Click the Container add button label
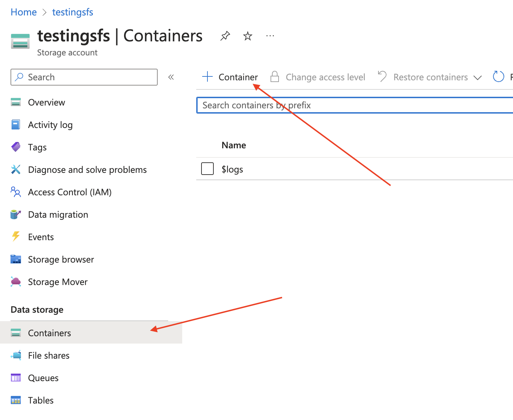513x420 pixels. (x=238, y=77)
